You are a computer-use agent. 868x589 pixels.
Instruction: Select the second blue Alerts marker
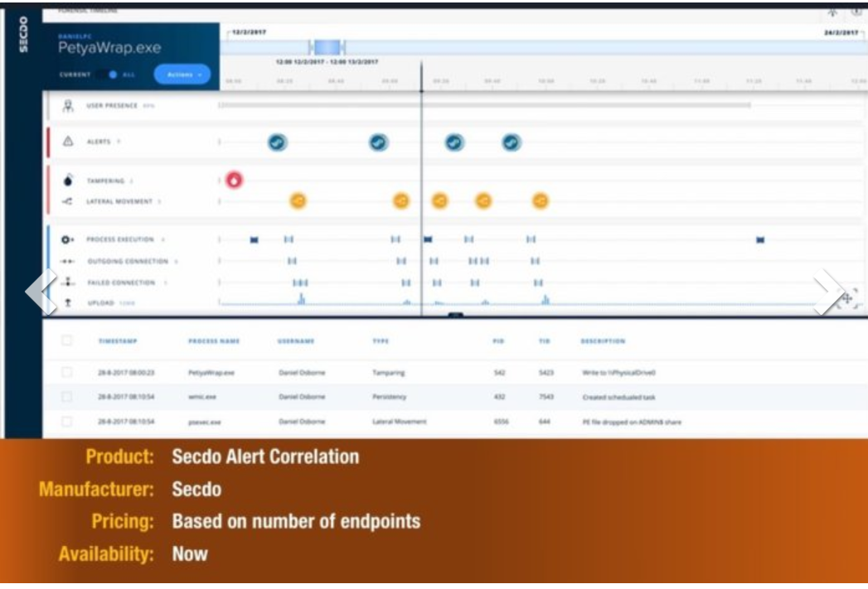tap(379, 142)
